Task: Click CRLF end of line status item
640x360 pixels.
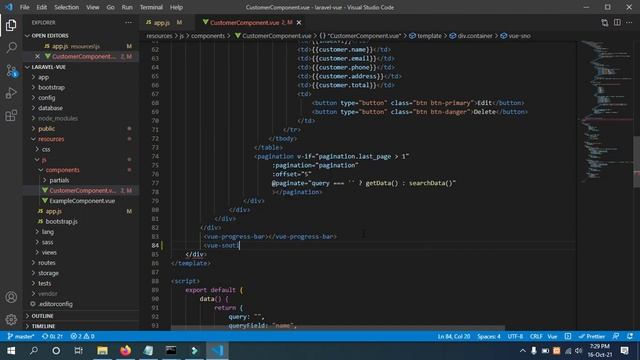Action: (536, 336)
